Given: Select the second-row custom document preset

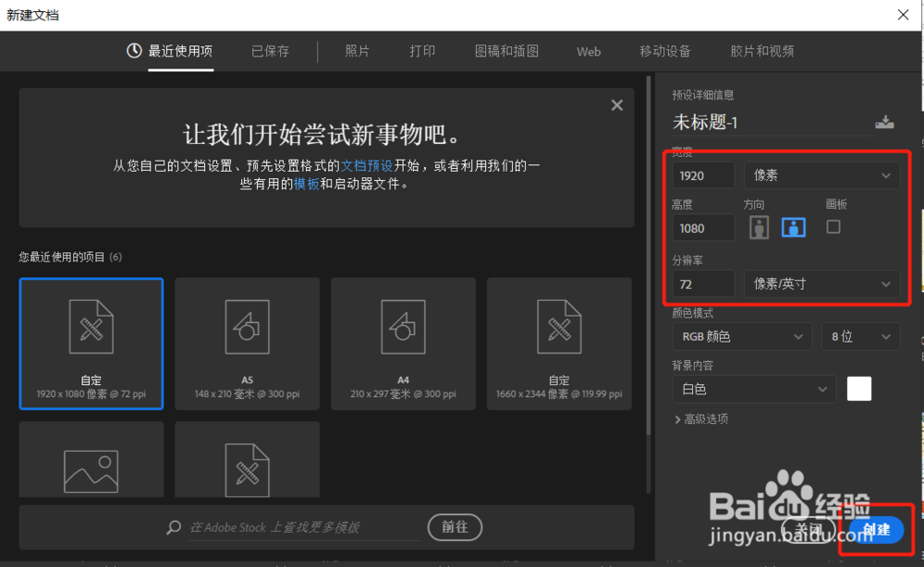Looking at the screenshot, I should (248, 459).
